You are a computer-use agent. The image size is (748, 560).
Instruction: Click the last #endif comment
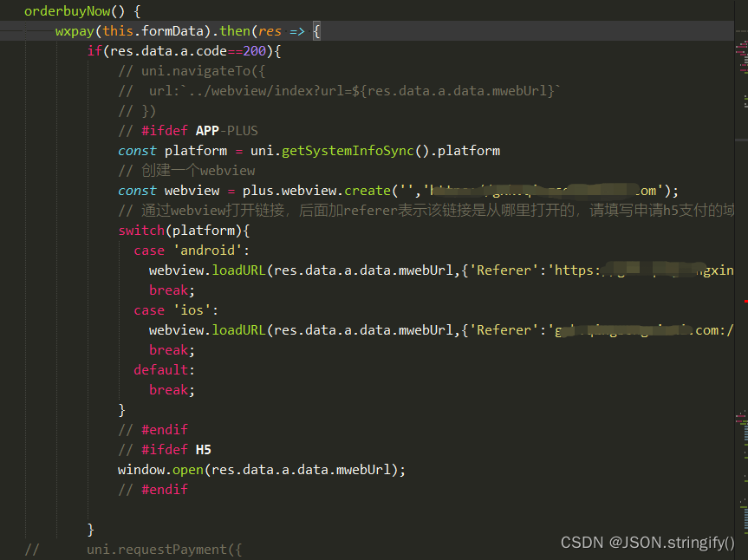[153, 490]
